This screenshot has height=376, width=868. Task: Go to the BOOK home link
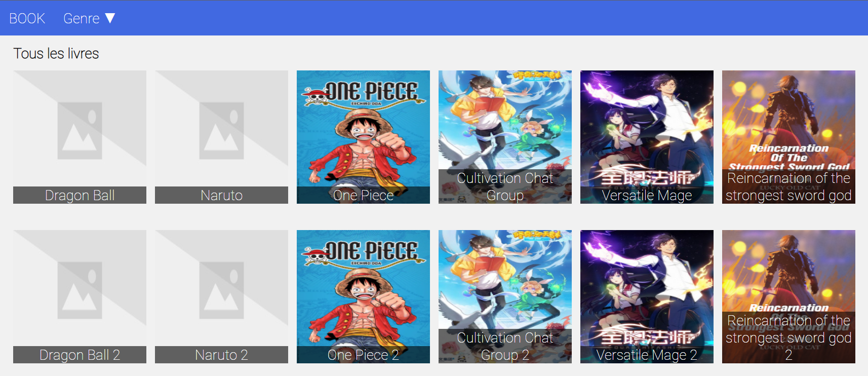tap(27, 18)
